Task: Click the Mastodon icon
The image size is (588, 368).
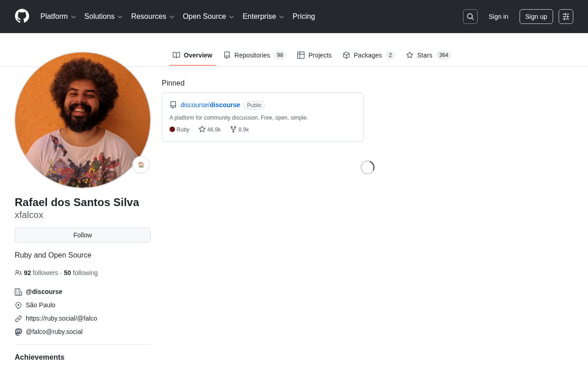Action: (x=18, y=332)
